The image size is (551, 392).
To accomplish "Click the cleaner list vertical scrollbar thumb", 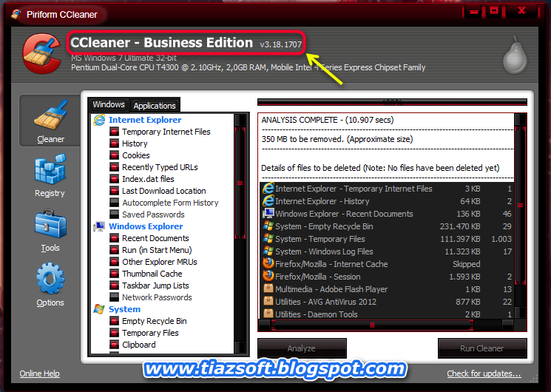I will 240,183.
